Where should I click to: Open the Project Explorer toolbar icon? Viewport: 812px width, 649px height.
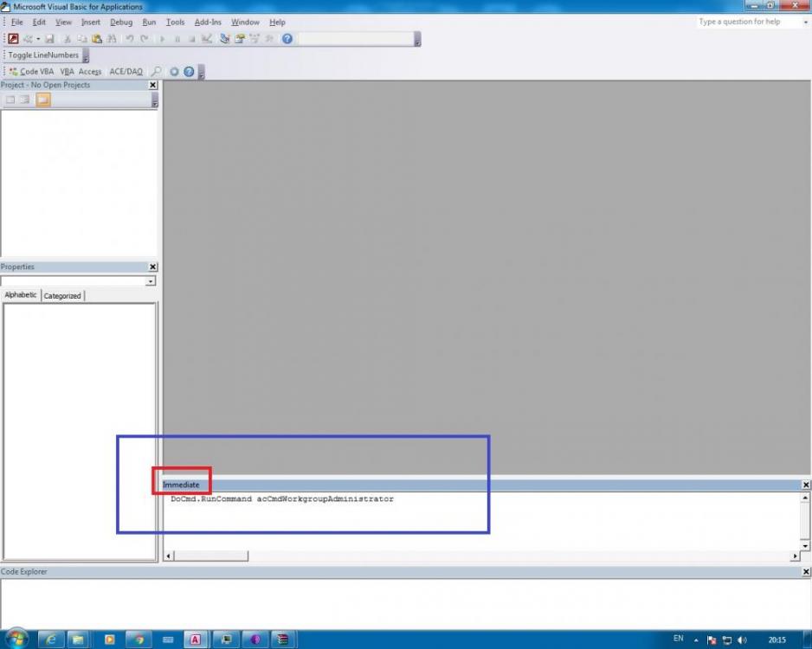(225, 39)
